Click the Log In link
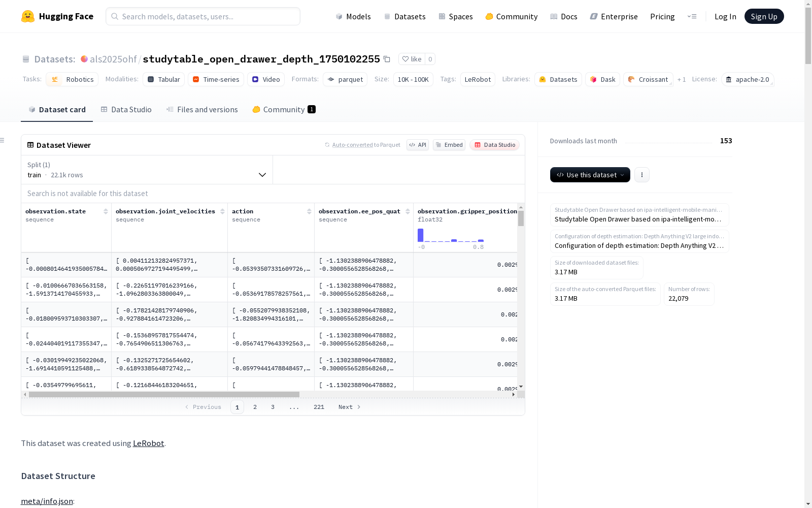812x508 pixels. pos(725,16)
